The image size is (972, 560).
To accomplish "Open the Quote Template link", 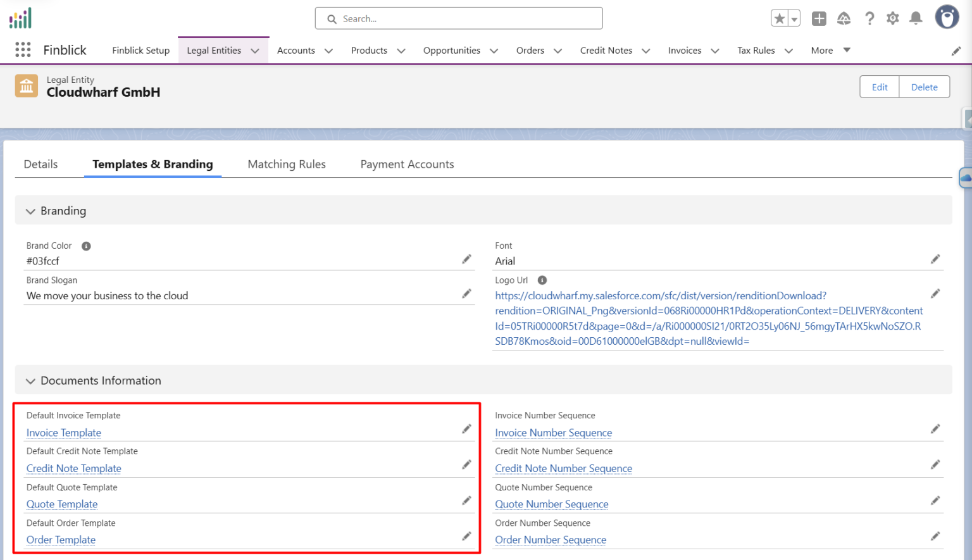I will [62, 504].
